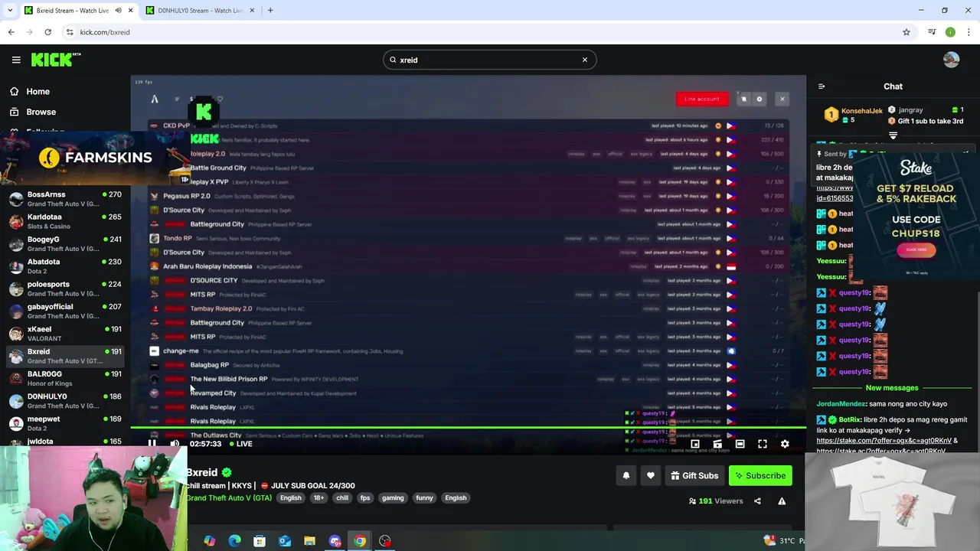Open poloesports channel in sidebar

(65, 289)
